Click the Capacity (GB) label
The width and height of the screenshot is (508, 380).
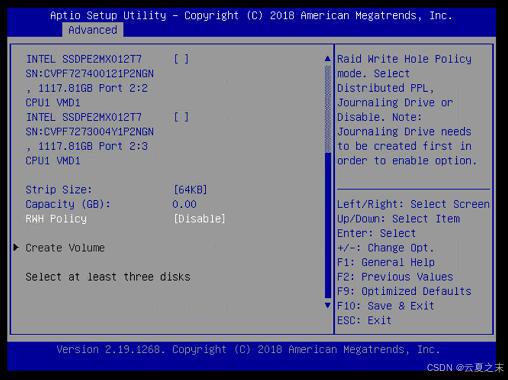point(68,204)
